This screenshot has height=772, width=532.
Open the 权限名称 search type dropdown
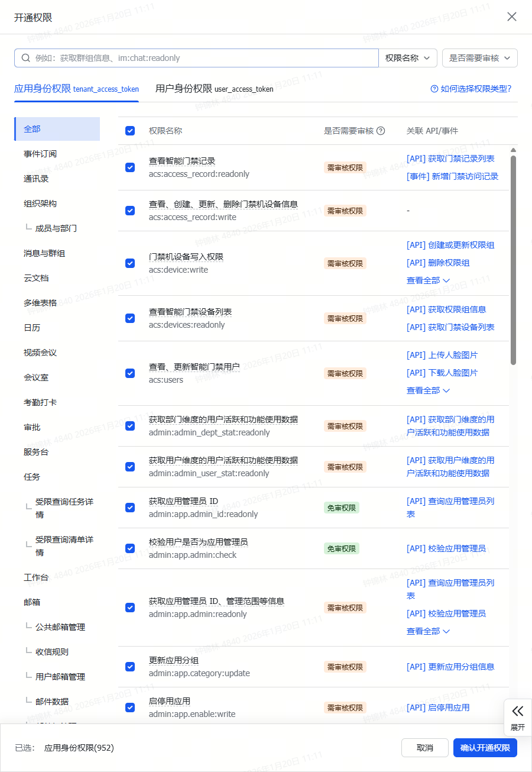pyautogui.click(x=408, y=58)
